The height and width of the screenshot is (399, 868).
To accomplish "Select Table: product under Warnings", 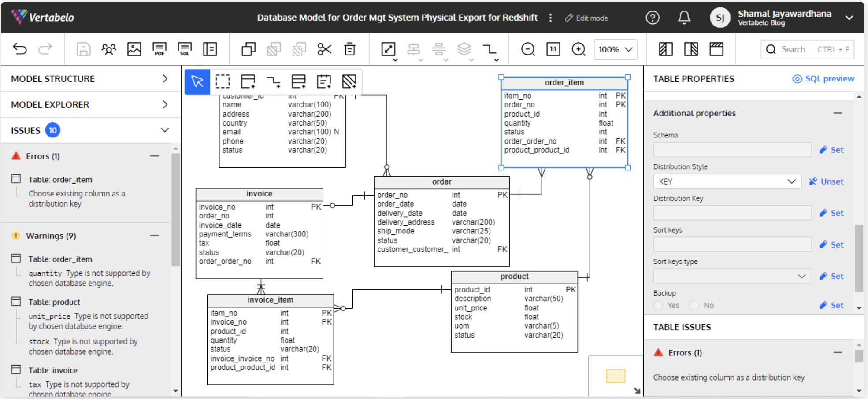I will pyautogui.click(x=54, y=302).
